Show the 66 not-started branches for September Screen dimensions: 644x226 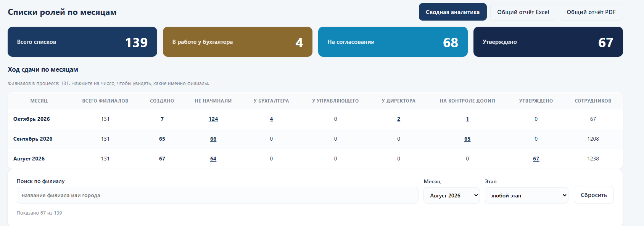pyautogui.click(x=213, y=139)
